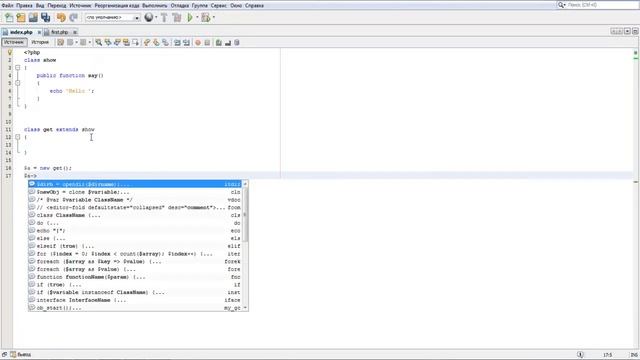Expand the Debug Project dropdown arrow
Viewport: 640px width, 360px height.
point(213,18)
